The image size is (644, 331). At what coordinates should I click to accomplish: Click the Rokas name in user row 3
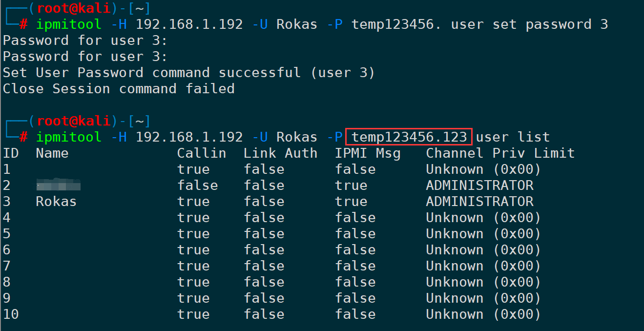coord(56,202)
